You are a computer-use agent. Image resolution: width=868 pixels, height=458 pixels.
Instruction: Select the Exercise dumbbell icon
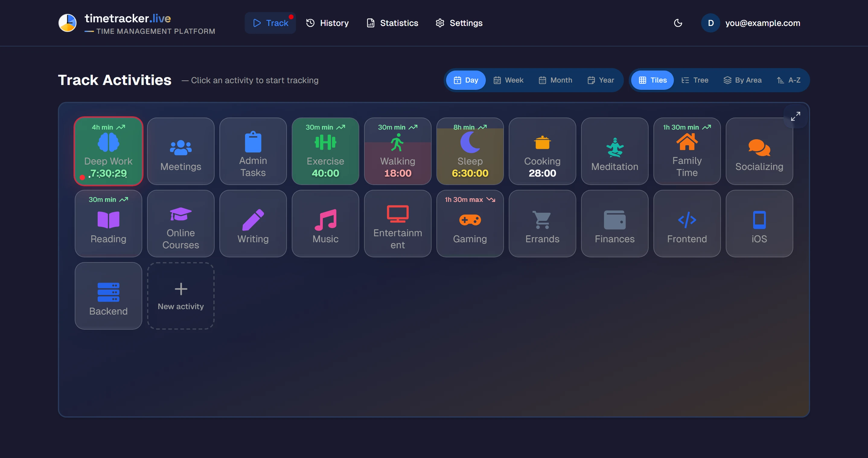(x=325, y=142)
